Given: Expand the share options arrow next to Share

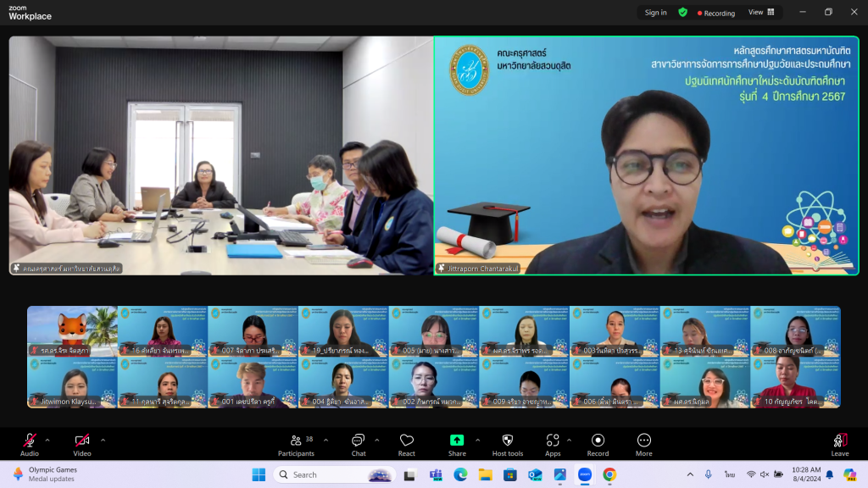Looking at the screenshot, I should click(x=477, y=440).
